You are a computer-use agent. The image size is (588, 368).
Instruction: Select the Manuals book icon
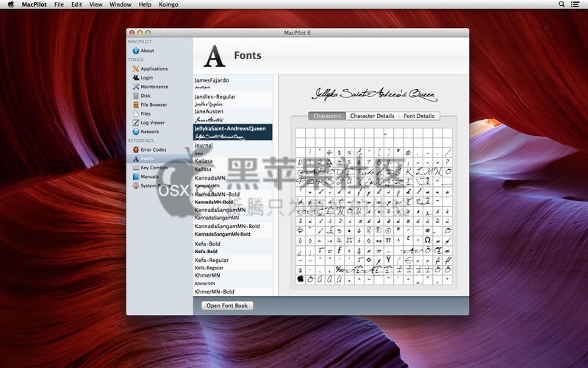click(x=136, y=177)
